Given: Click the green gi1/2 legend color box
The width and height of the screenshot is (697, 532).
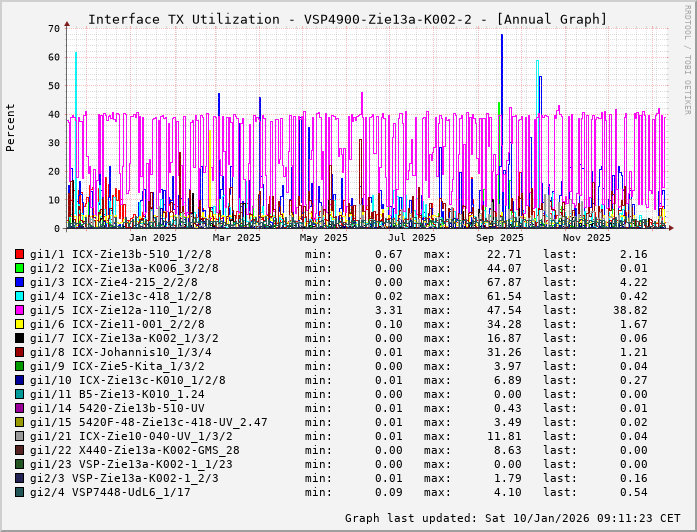Looking at the screenshot, I should 20,268.
